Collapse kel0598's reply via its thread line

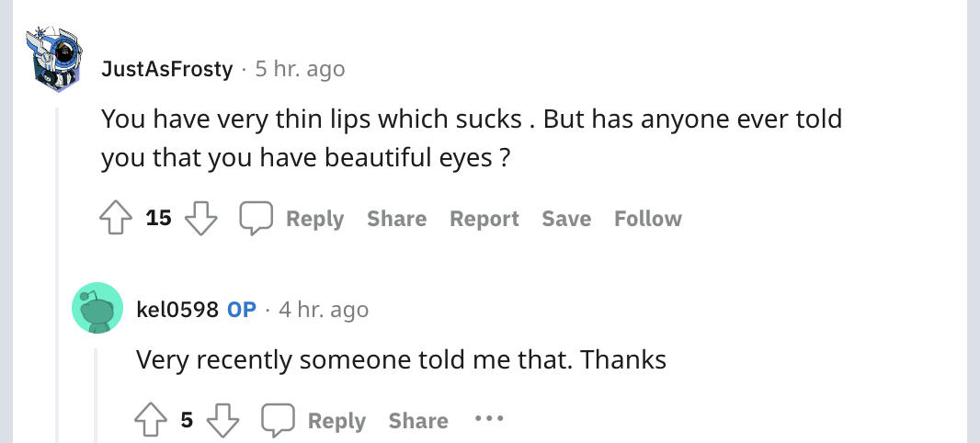click(x=96, y=395)
